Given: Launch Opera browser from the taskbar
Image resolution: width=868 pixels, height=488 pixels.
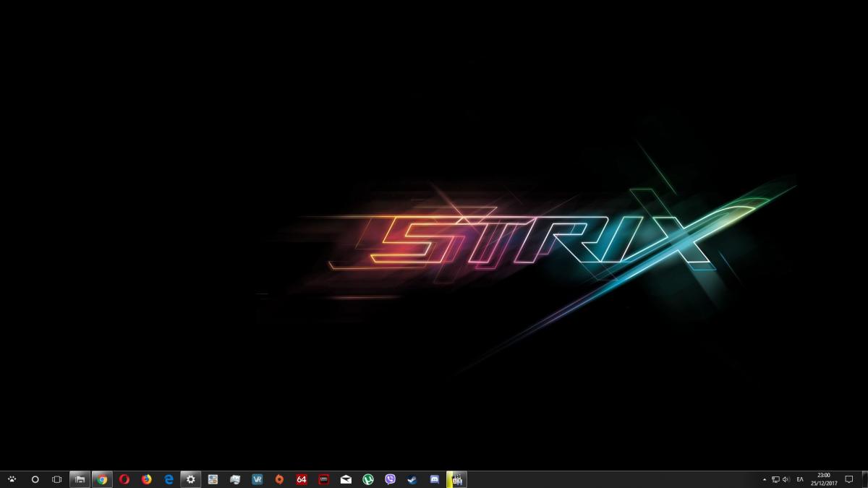Looking at the screenshot, I should [124, 479].
